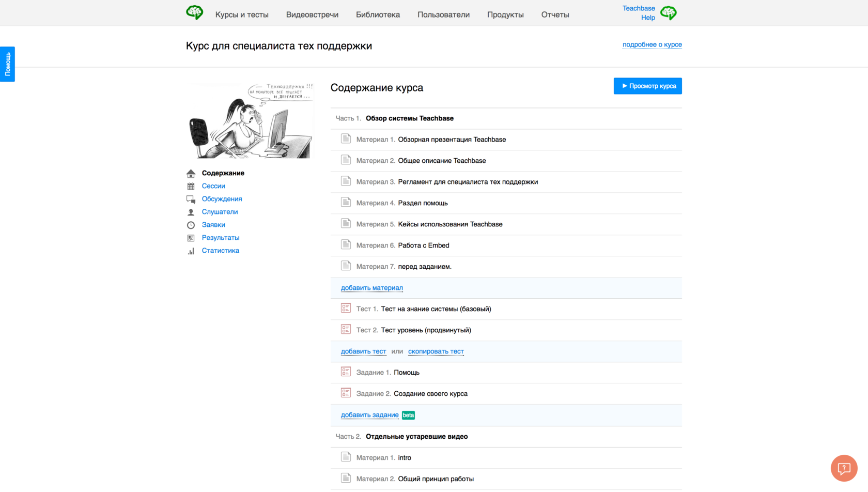Screen dimensions: 868x492
Task: Go to the Библиотека section
Action: coord(378,14)
